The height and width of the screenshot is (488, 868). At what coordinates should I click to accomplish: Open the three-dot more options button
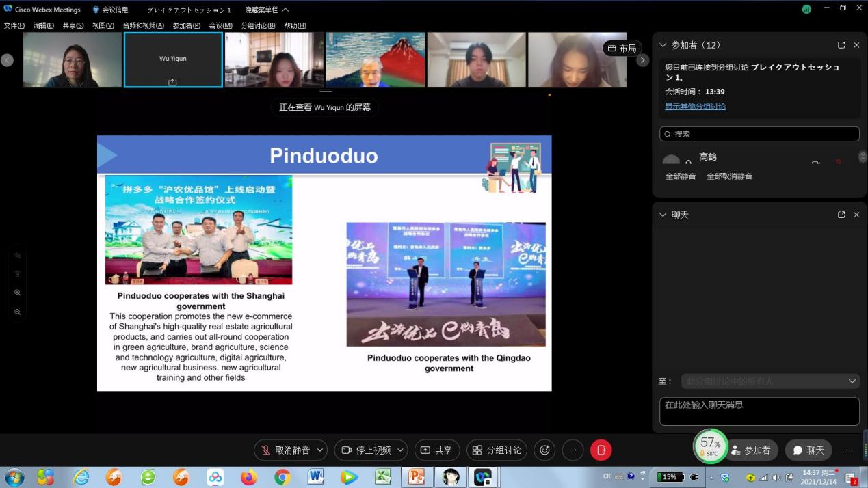(573, 450)
